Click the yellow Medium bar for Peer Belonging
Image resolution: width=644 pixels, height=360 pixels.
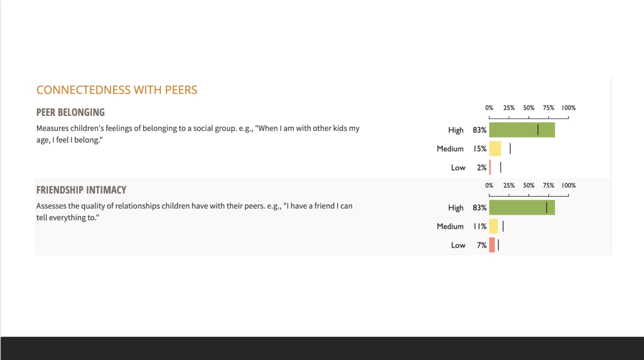point(495,149)
